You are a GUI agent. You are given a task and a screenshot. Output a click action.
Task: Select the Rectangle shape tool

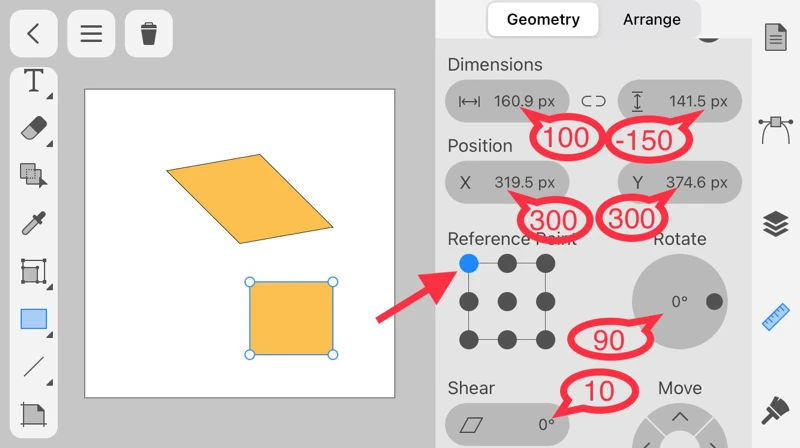(33, 319)
